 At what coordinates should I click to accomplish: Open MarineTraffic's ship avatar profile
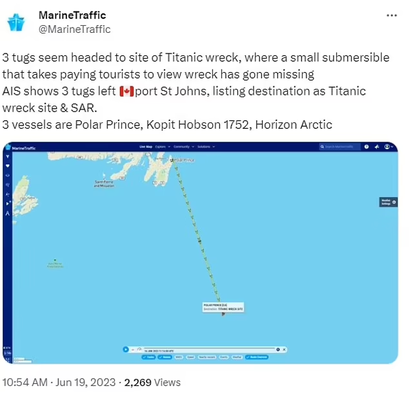pyautogui.click(x=16, y=22)
